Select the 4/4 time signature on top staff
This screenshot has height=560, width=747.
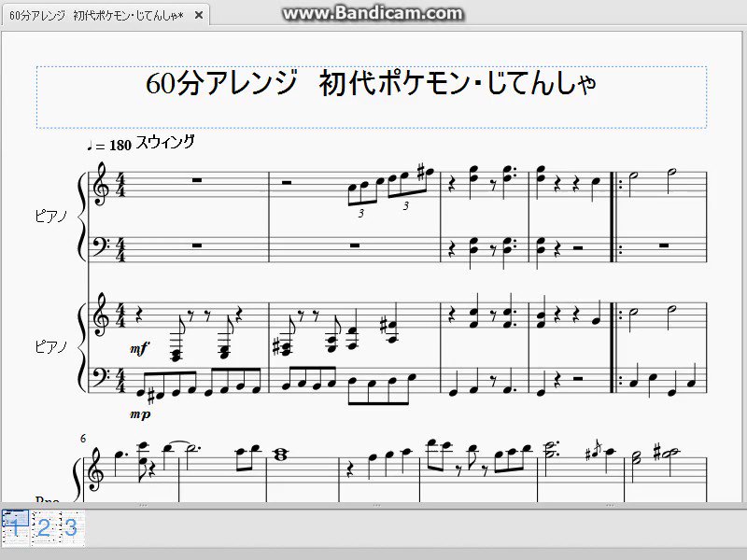120,184
